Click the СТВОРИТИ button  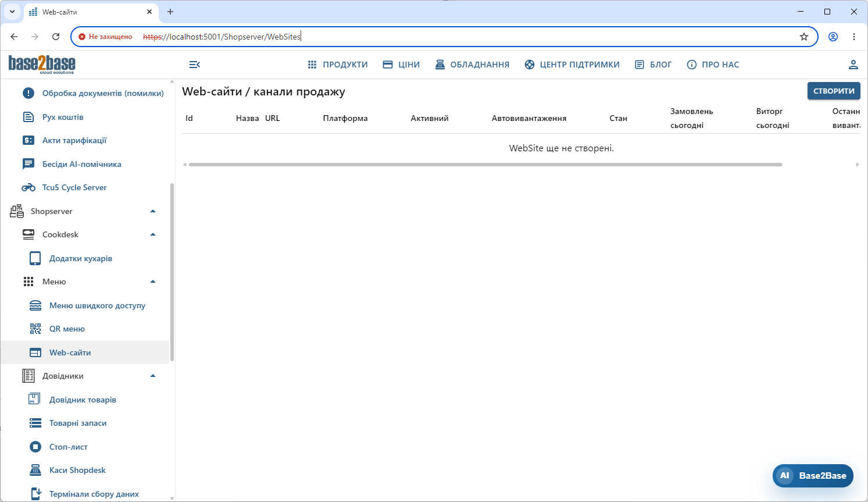coord(834,91)
